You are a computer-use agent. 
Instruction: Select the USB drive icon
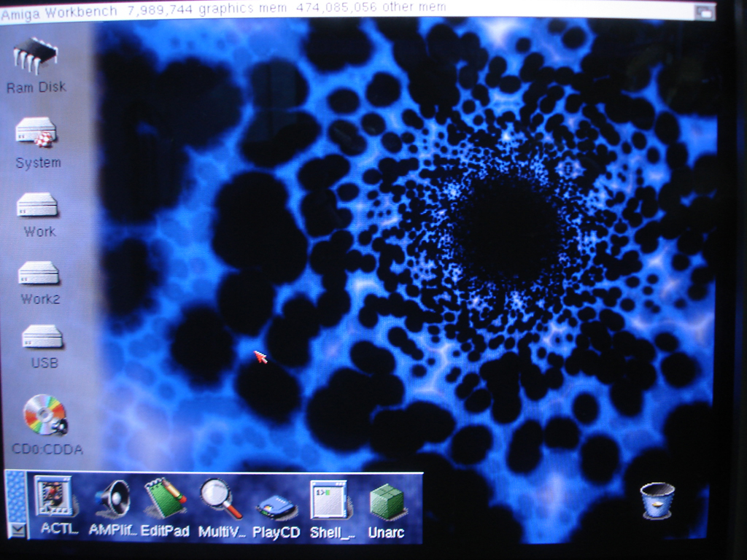tap(42, 337)
